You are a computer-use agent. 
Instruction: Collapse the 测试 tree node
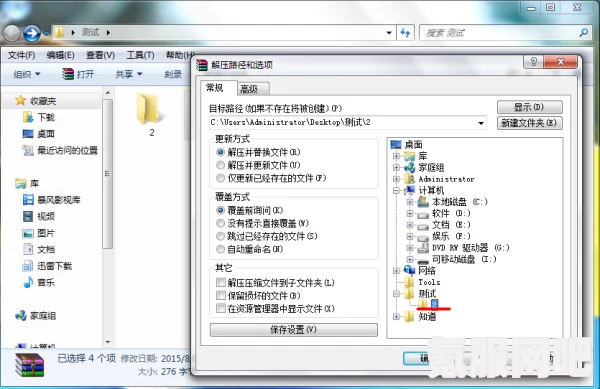(396, 294)
